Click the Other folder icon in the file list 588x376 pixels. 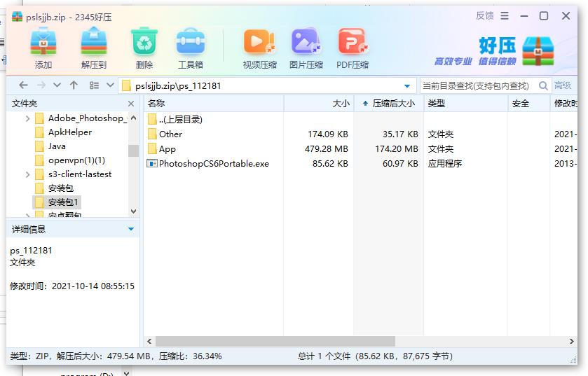pyautogui.click(x=152, y=134)
